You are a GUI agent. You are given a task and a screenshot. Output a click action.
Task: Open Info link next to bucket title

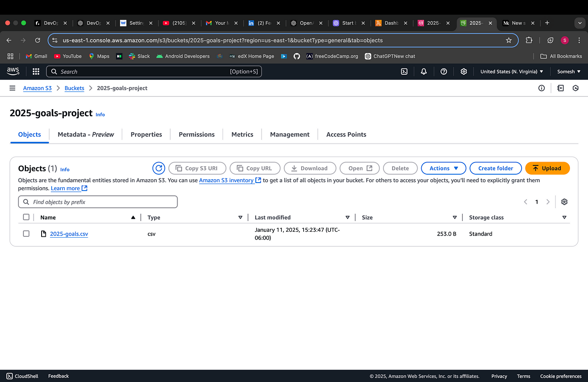coord(100,115)
